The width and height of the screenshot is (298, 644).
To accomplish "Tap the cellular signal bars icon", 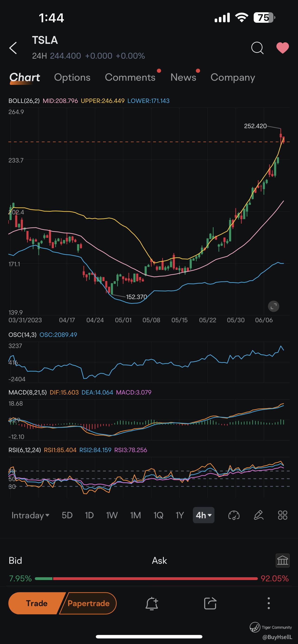I will (x=222, y=17).
